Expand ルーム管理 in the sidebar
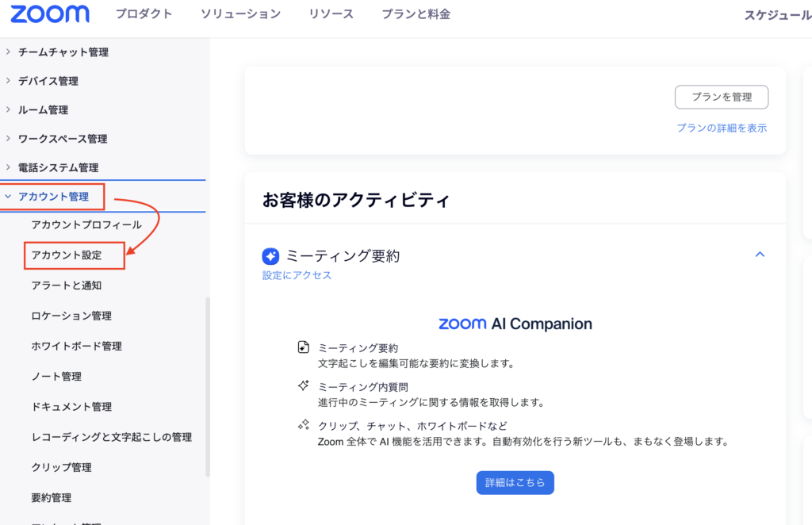The width and height of the screenshot is (812, 525). [37, 109]
